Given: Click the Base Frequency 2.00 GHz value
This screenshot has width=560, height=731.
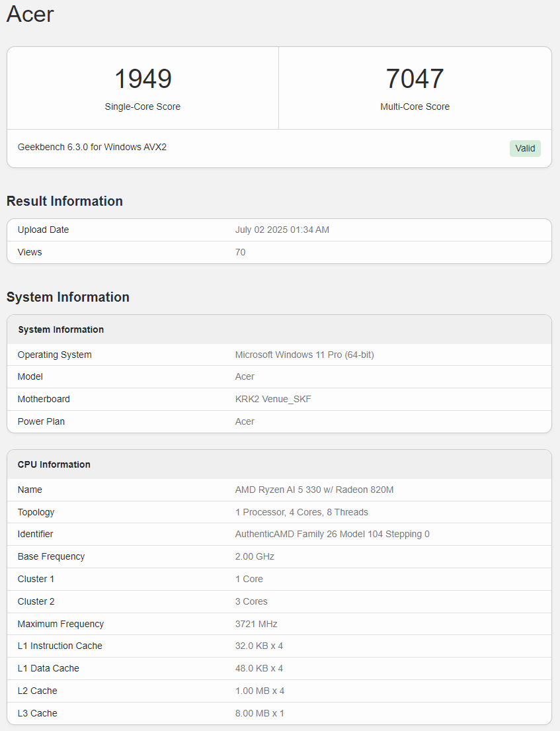Looking at the screenshot, I should point(255,556).
